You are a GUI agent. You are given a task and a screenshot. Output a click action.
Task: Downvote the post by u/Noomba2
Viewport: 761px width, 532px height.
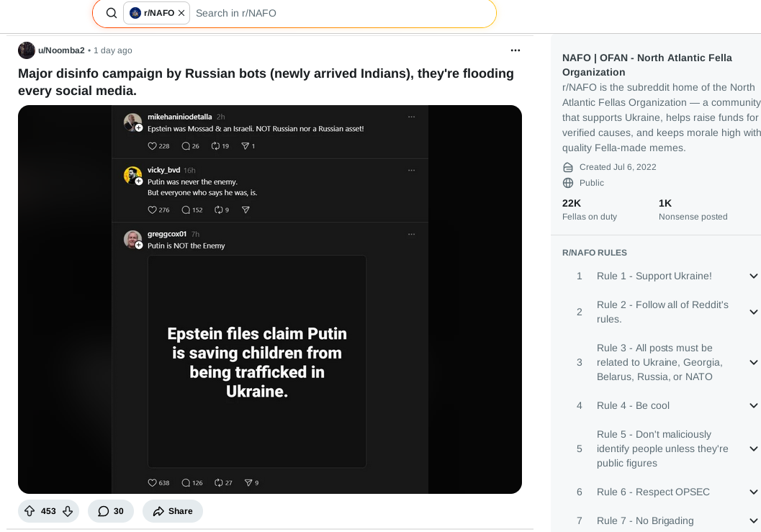[68, 511]
